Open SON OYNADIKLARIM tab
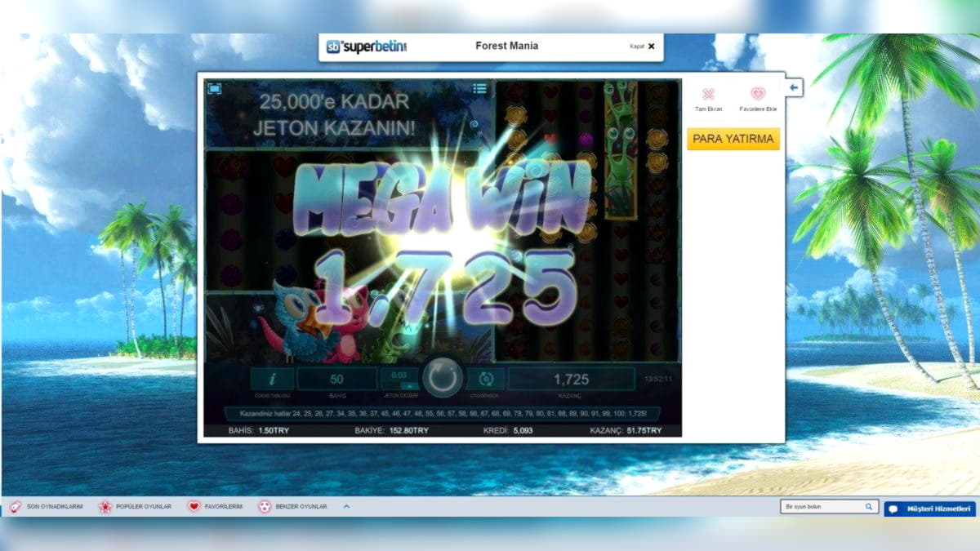The width and height of the screenshot is (980, 551). coord(47,507)
